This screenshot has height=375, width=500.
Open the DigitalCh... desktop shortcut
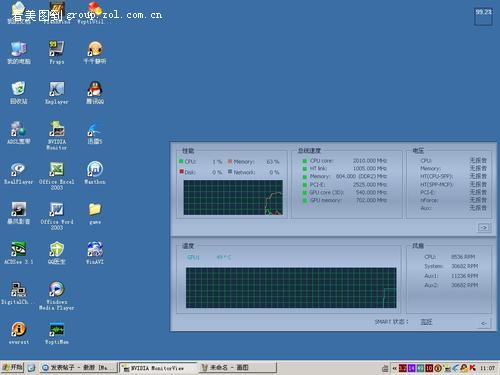pyautogui.click(x=17, y=293)
